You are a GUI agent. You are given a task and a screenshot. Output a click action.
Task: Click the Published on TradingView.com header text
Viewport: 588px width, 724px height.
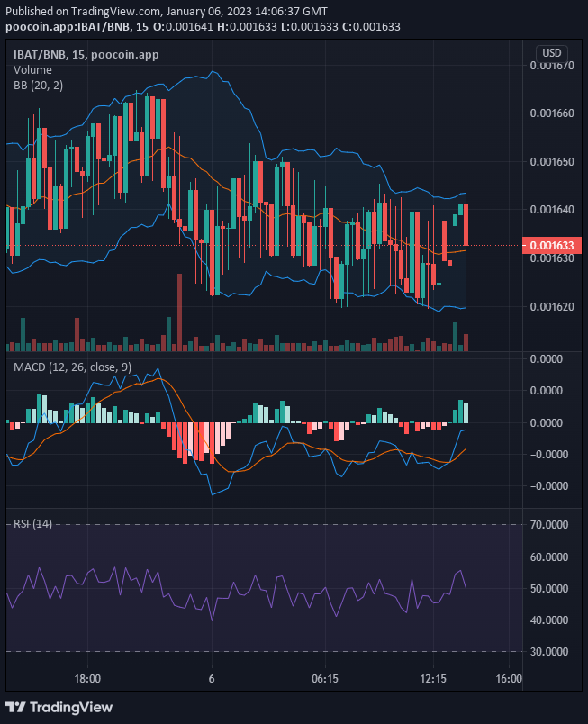click(x=167, y=12)
